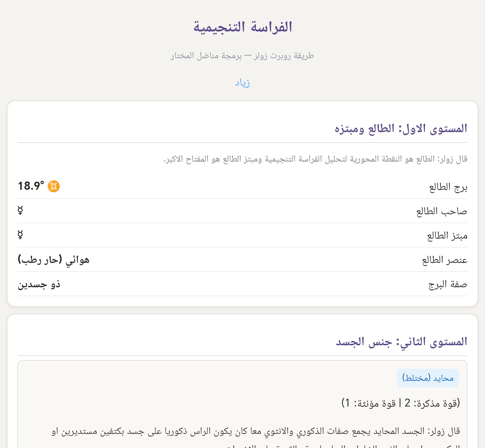Click the الفراسة التنجيمية page title
485x448 pixels.
click(242, 27)
